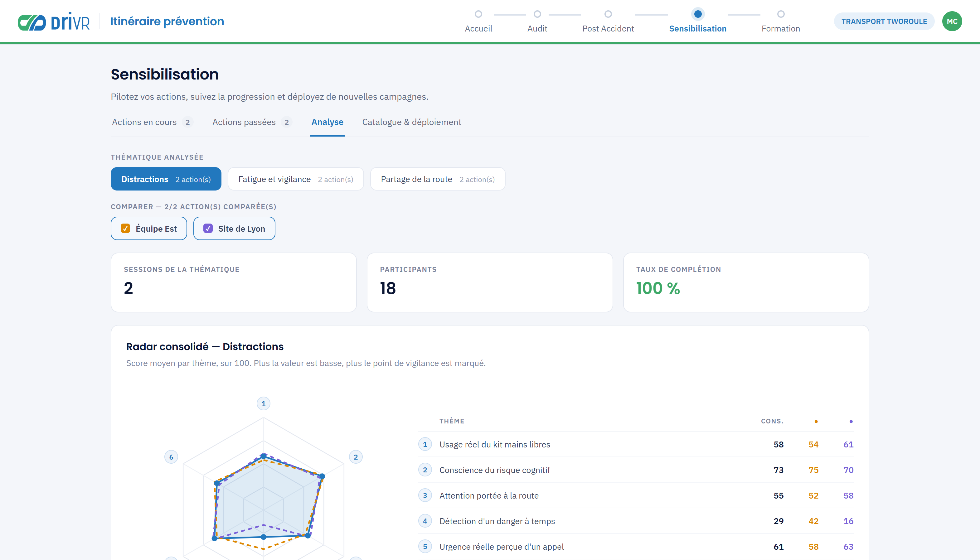The width and height of the screenshot is (980, 560).
Task: Click the purple legend dot column header
Action: coord(851,422)
